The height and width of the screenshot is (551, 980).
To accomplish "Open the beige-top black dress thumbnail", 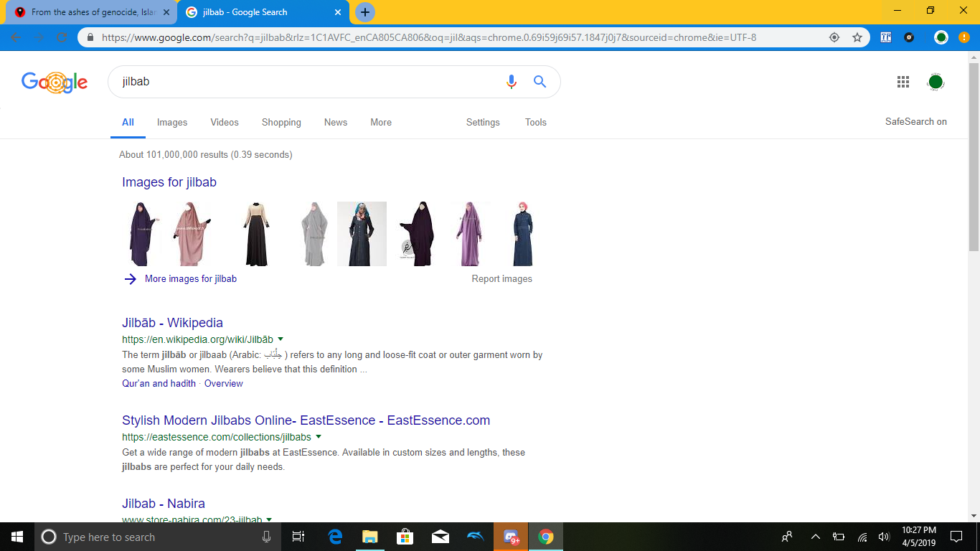I will [x=256, y=234].
